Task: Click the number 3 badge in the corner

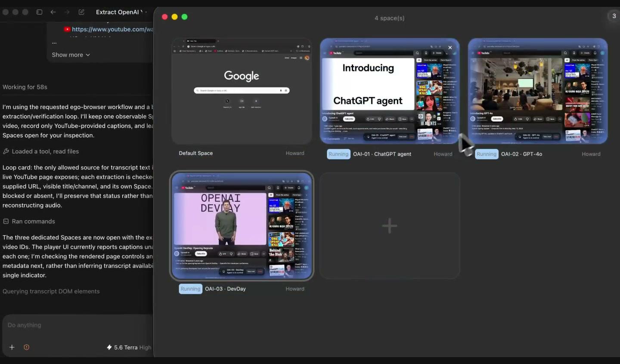Action: click(614, 16)
